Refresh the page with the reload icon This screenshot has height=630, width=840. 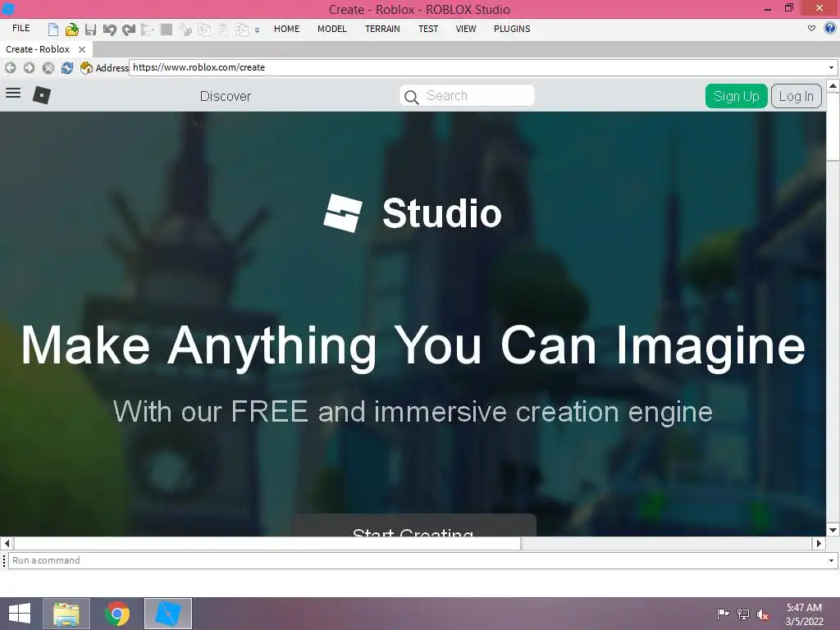(67, 67)
